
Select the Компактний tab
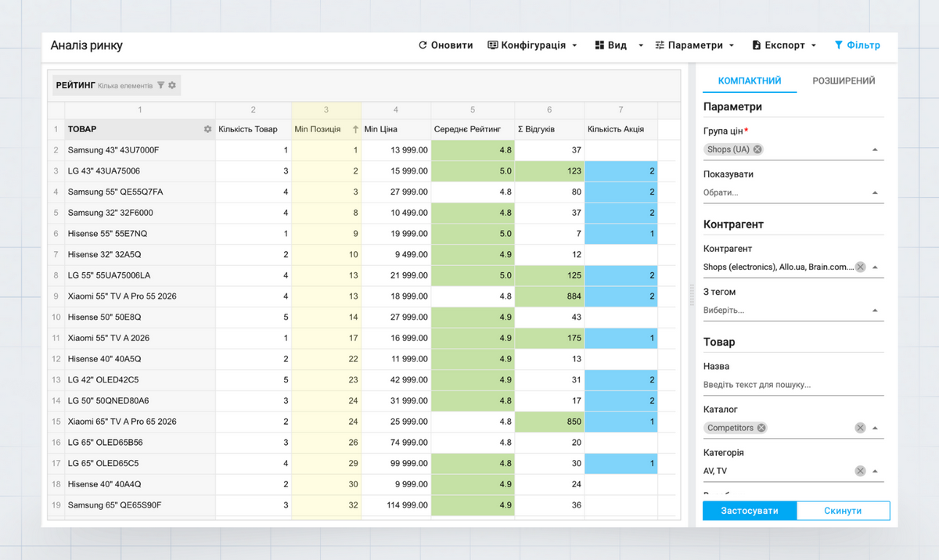(750, 81)
